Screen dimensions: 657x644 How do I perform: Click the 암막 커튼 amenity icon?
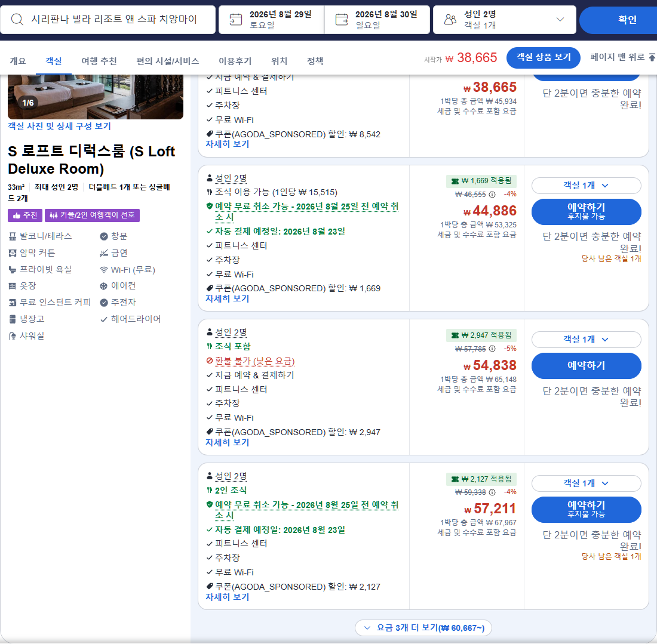pyautogui.click(x=13, y=253)
